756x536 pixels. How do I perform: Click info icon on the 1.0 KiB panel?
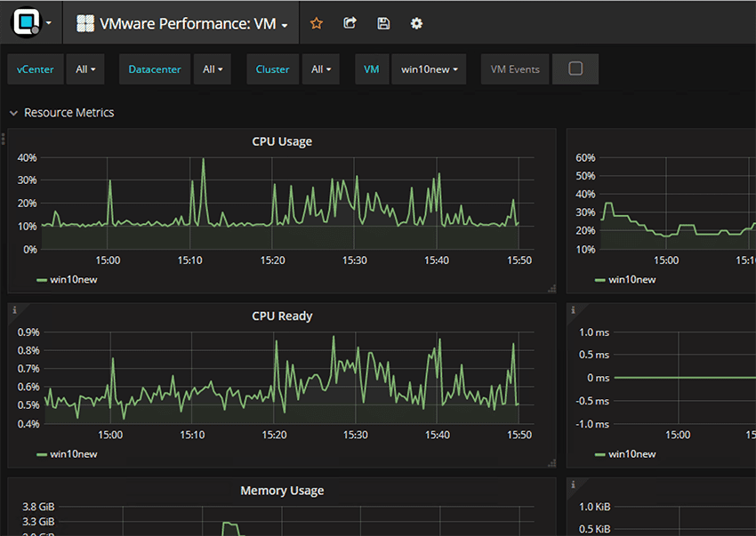[x=573, y=484]
